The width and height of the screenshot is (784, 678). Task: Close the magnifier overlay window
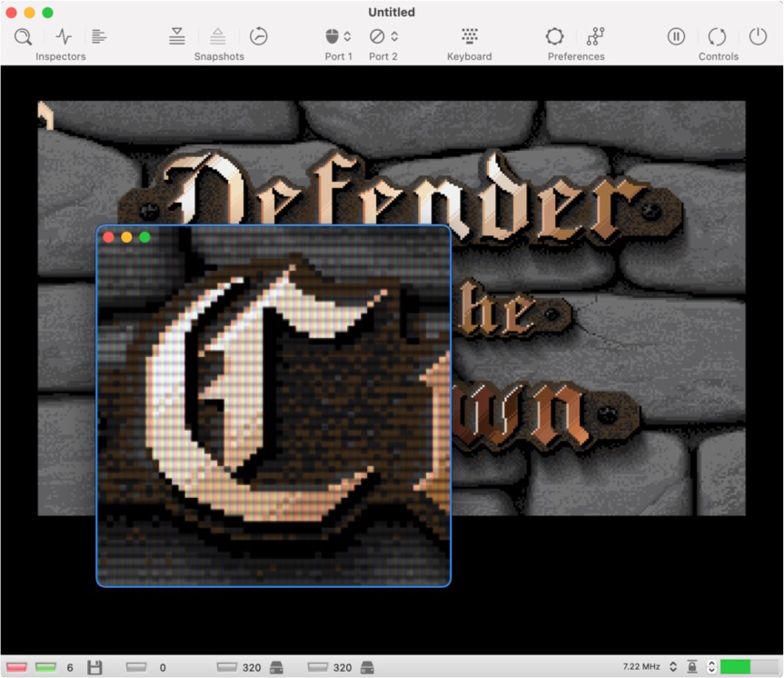point(108,237)
